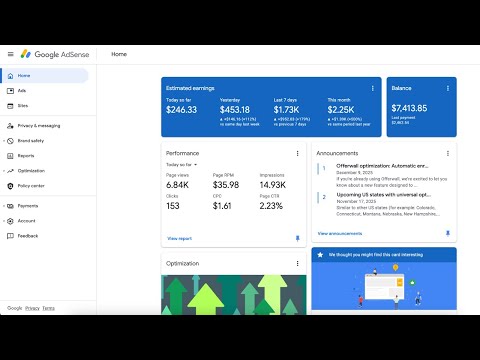Viewport: 480px width, 360px height.
Task: Click the Policy center shield icon
Action: (x=10, y=186)
